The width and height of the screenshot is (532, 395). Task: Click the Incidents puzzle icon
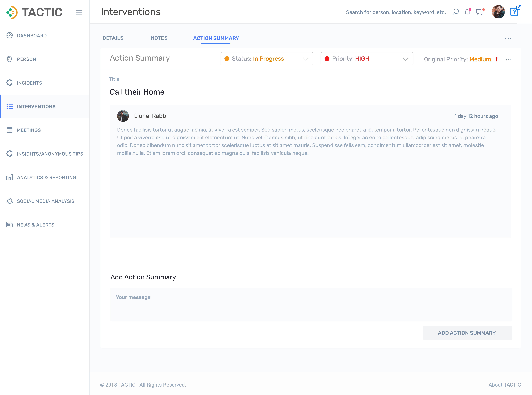10,83
